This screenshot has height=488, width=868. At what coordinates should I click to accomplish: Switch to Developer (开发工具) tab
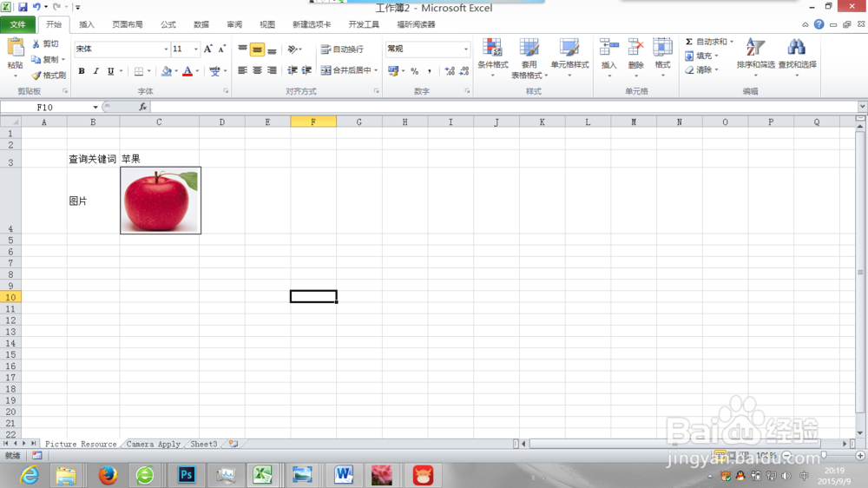click(x=364, y=24)
